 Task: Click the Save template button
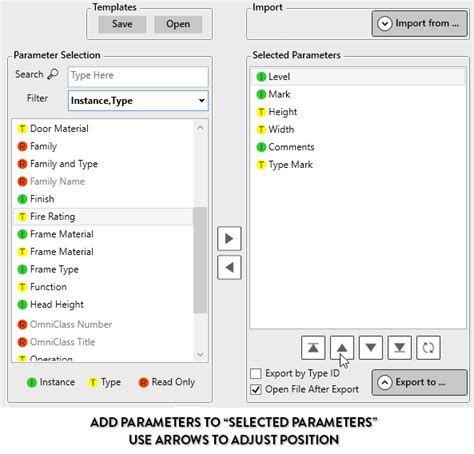point(122,24)
